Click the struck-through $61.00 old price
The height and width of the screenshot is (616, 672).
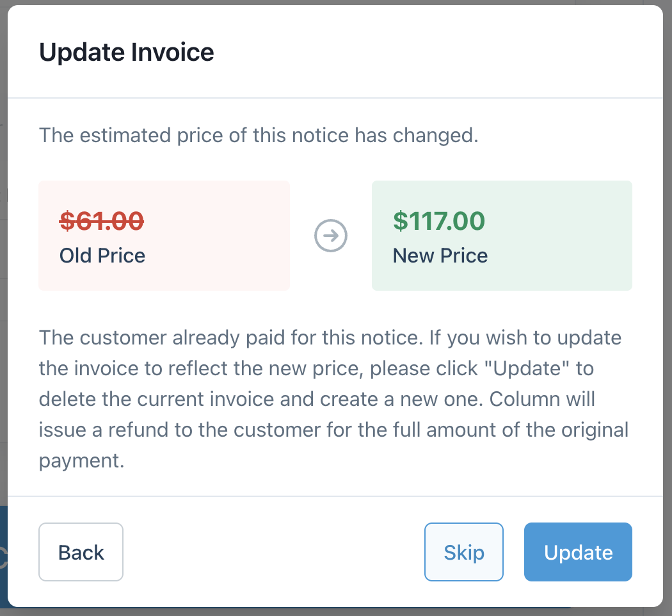tap(102, 221)
